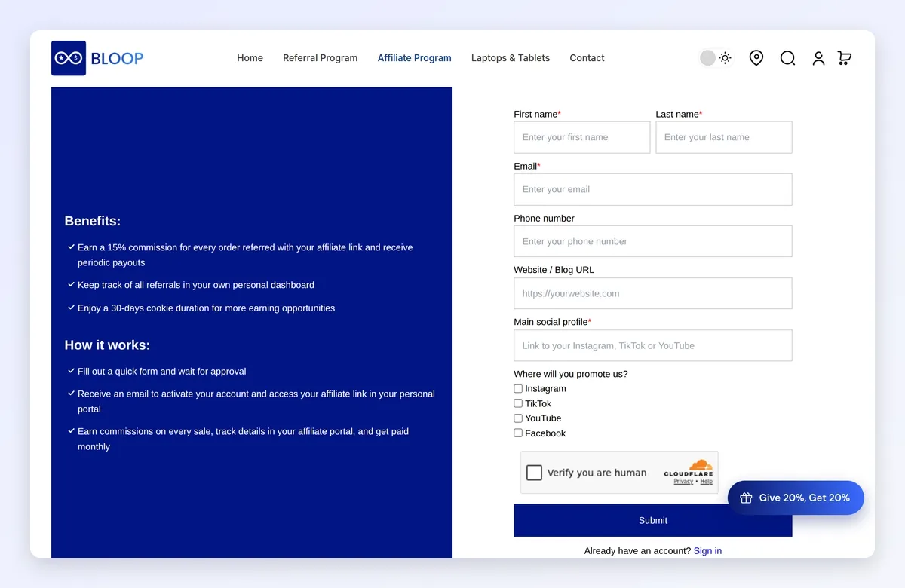Viewport: 905px width, 588px height.
Task: Click the BLOOP logo icon
Action: pyautogui.click(x=69, y=58)
